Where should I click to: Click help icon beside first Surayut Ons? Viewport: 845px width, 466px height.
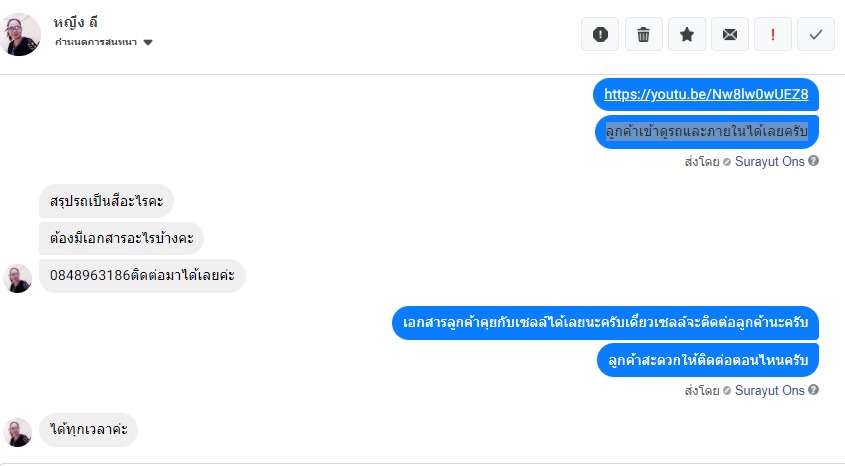click(814, 160)
